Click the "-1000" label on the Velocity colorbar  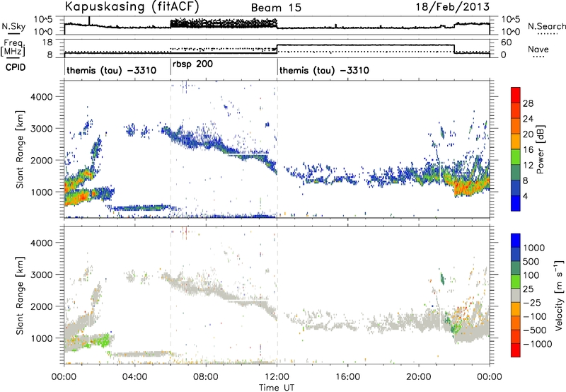pyautogui.click(x=537, y=344)
